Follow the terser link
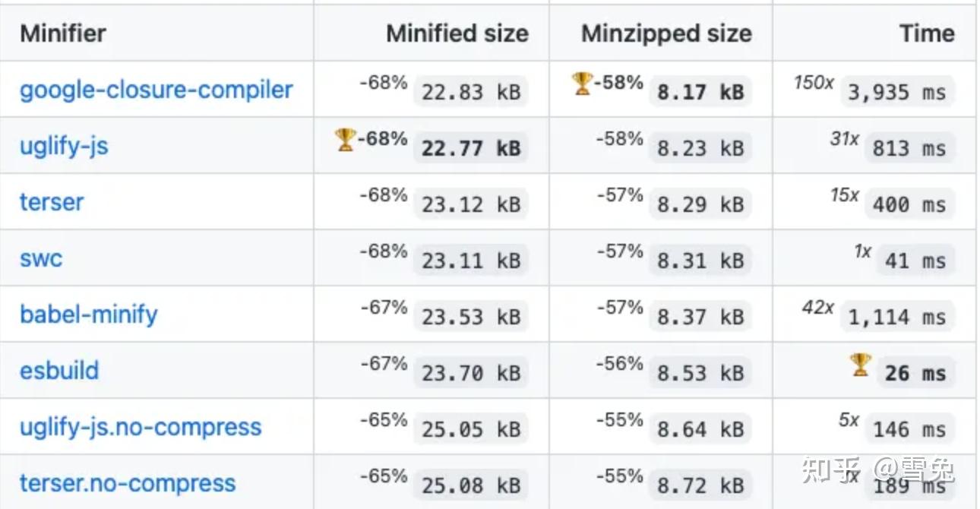Screen dimensions: 980x509 (52, 202)
